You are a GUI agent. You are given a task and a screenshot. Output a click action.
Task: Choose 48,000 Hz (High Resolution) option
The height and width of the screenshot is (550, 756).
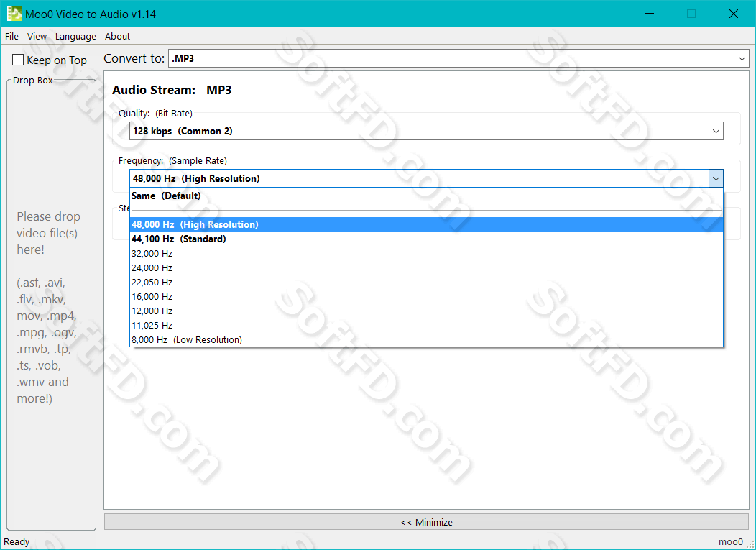coord(426,224)
